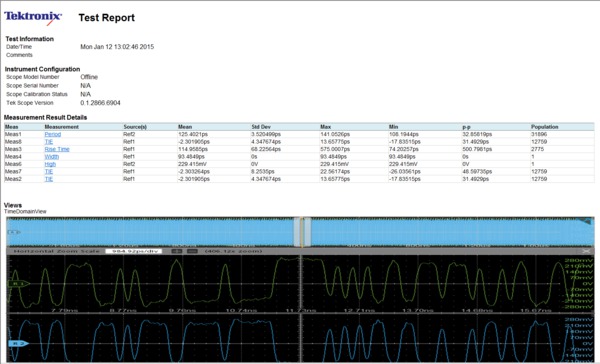Click the horizontal zoom scale value field
The width and height of the screenshot is (600, 364).
(x=134, y=251)
